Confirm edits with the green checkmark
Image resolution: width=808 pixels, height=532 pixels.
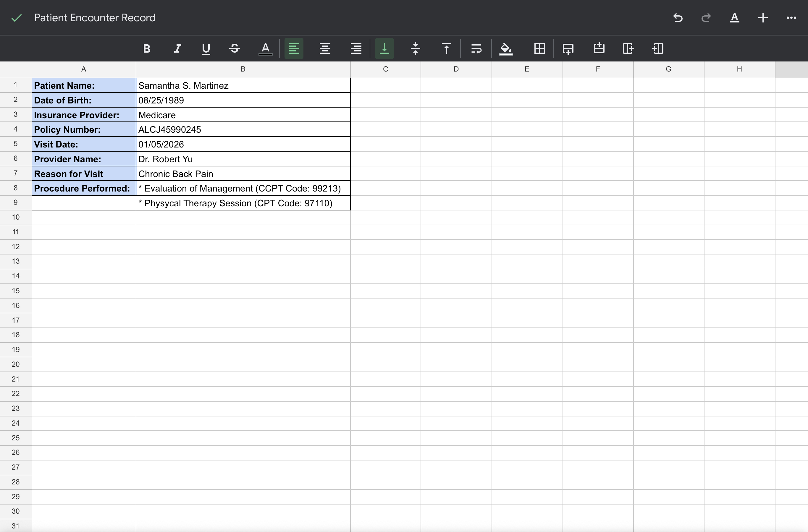17,18
